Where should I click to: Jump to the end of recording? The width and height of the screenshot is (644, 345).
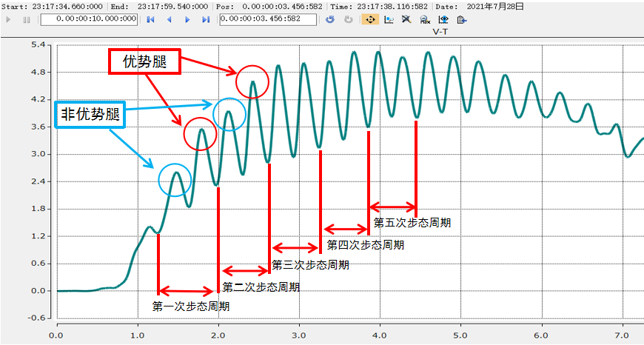tap(206, 19)
